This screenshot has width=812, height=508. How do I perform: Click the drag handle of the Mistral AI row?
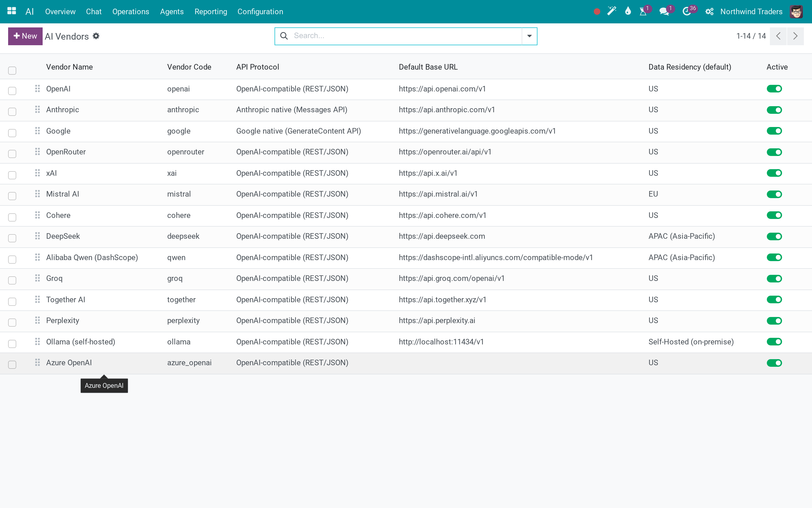[37, 194]
